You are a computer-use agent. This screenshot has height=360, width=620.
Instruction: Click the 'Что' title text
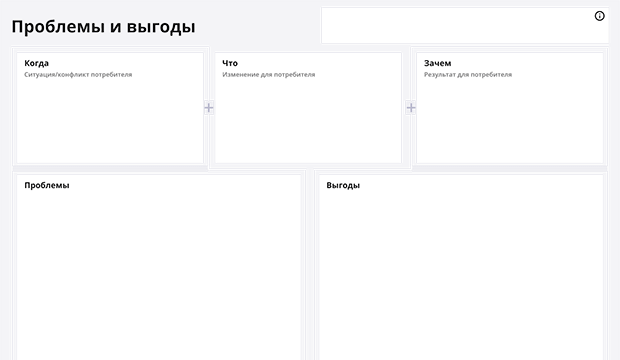click(230, 63)
